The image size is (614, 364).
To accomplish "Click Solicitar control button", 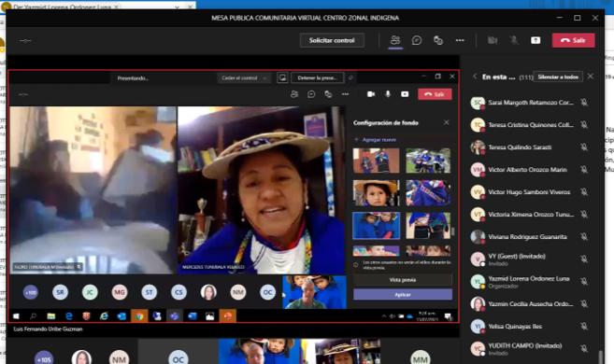I will point(332,40).
